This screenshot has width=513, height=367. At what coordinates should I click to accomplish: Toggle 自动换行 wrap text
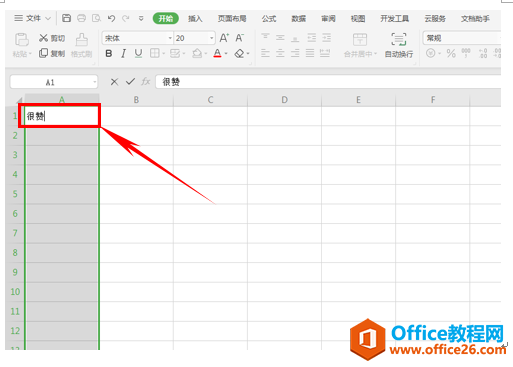click(399, 45)
